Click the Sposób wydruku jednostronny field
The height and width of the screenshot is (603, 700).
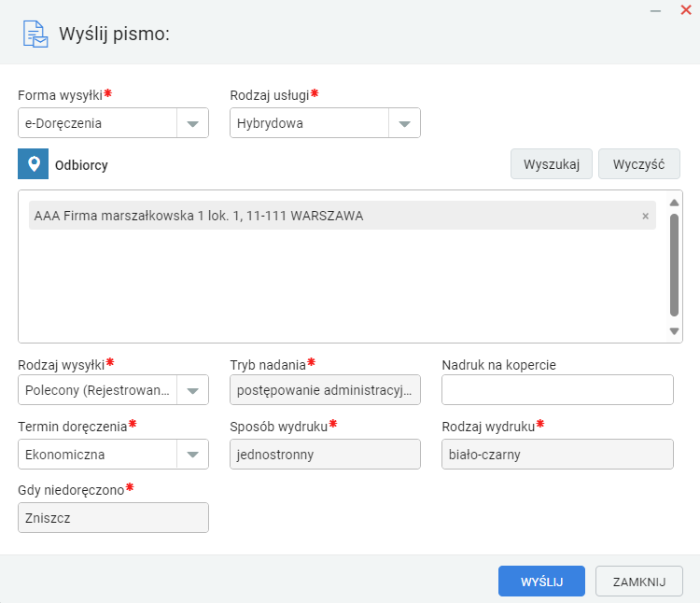click(x=325, y=454)
